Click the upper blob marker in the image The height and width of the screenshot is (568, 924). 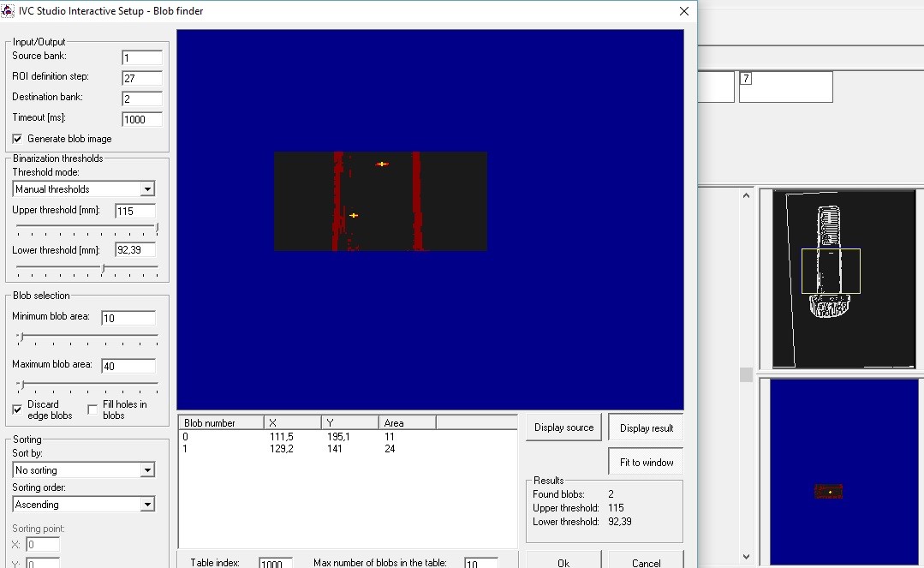[382, 164]
